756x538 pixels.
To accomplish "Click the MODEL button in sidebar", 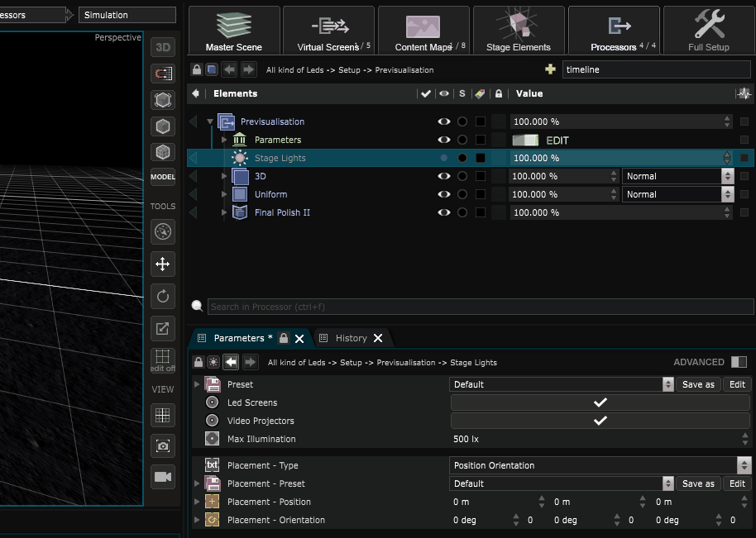I will point(162,177).
